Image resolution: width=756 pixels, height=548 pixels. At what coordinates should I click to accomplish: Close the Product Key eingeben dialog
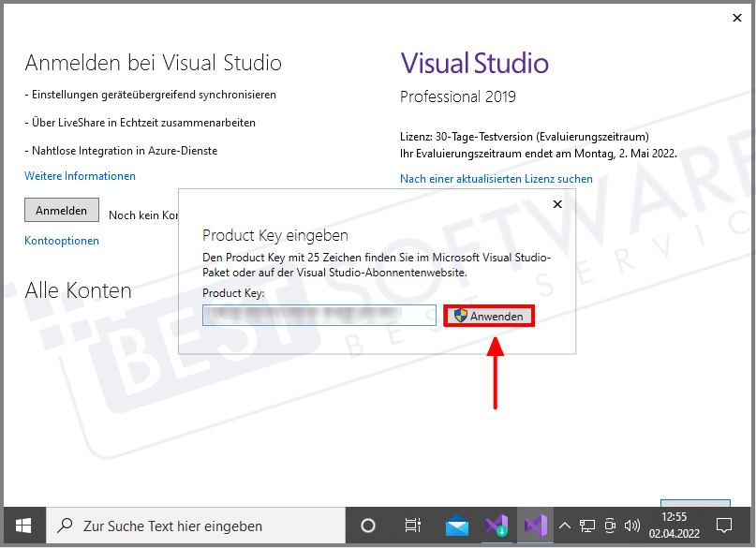(557, 203)
